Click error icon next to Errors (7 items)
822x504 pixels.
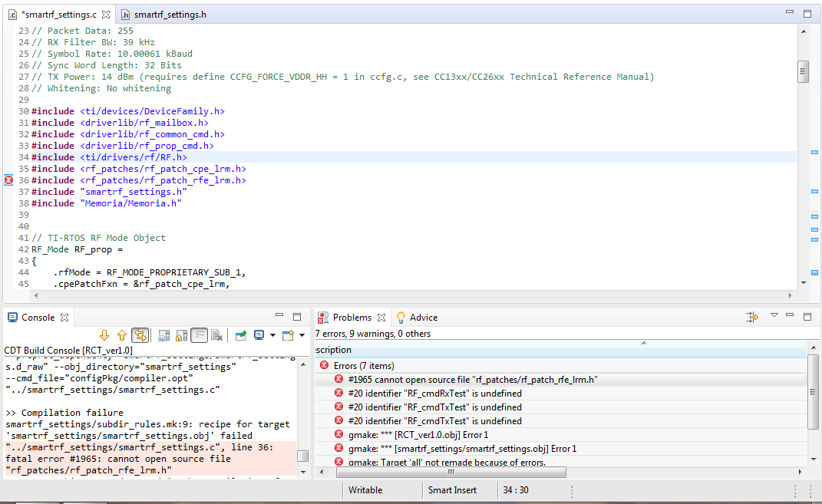pos(325,366)
